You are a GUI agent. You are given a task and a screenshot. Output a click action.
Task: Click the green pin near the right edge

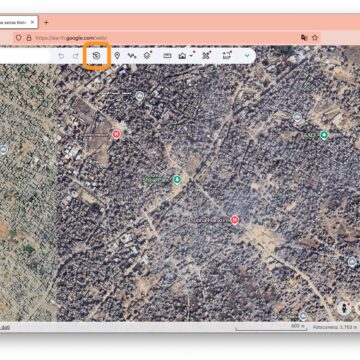point(324,135)
